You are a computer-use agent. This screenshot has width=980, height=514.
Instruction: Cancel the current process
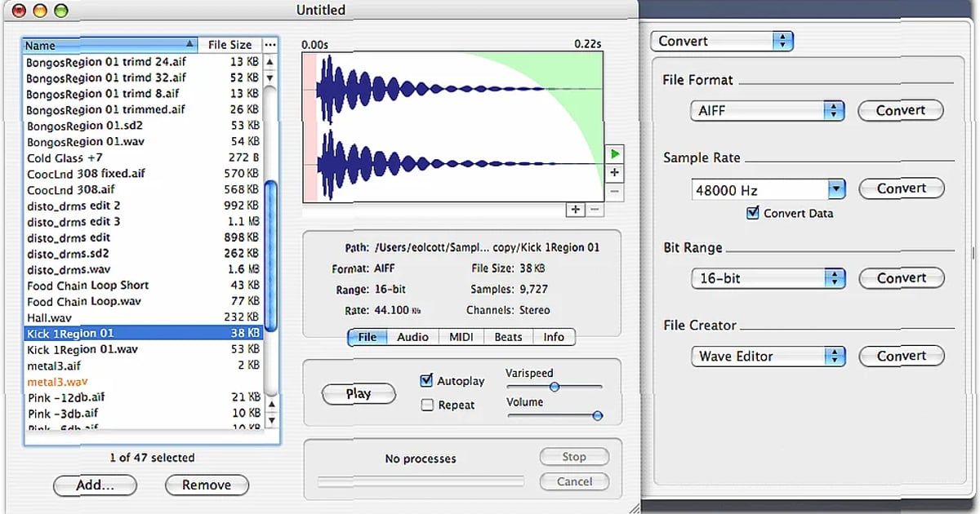click(x=574, y=481)
